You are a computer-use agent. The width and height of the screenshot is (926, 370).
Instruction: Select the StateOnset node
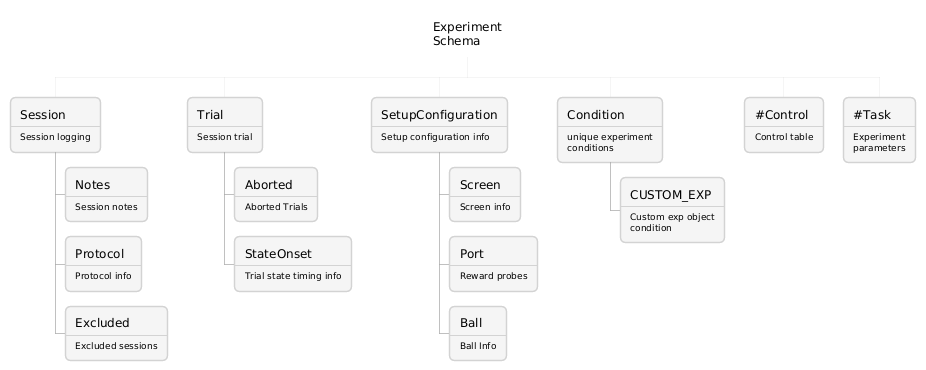coord(293,264)
